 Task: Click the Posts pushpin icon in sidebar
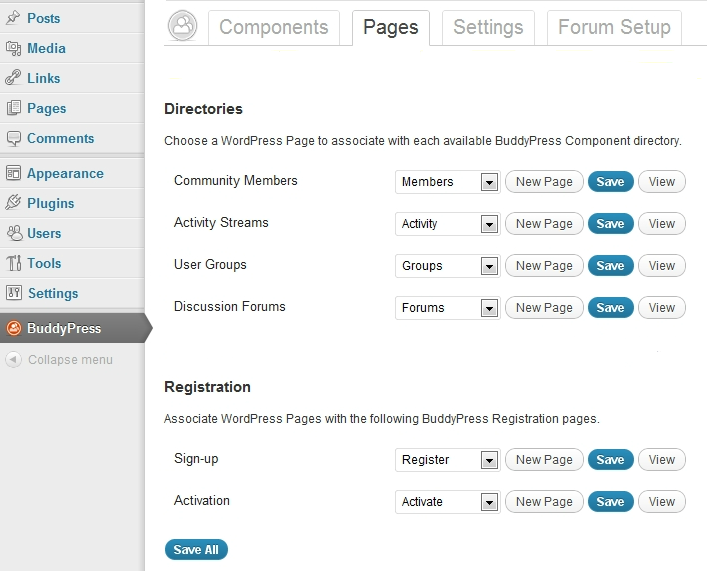pos(13,18)
